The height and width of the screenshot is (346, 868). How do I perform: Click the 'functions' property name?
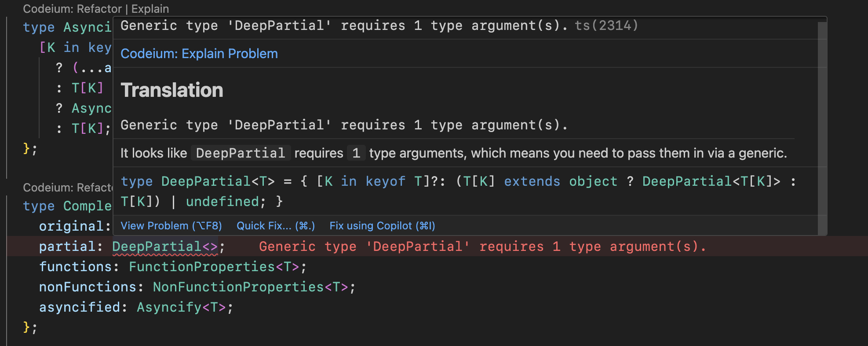(x=75, y=267)
